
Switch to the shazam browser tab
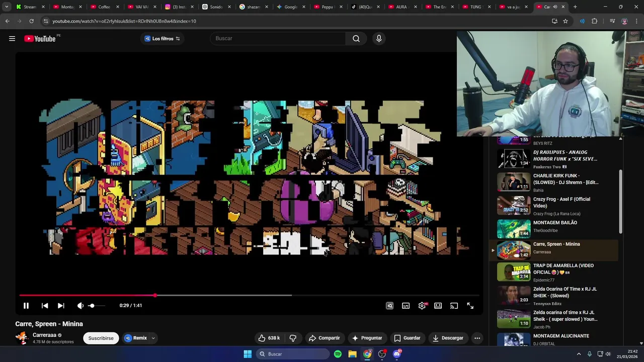click(x=253, y=7)
